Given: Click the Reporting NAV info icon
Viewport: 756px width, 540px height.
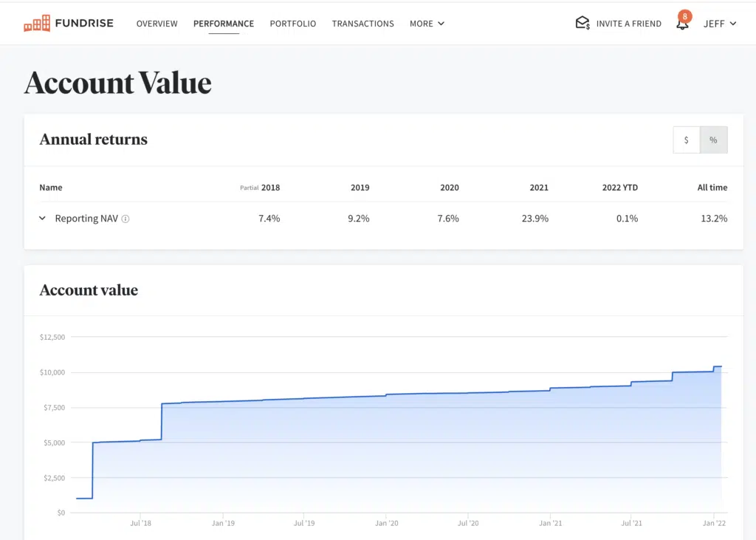Looking at the screenshot, I should point(126,219).
